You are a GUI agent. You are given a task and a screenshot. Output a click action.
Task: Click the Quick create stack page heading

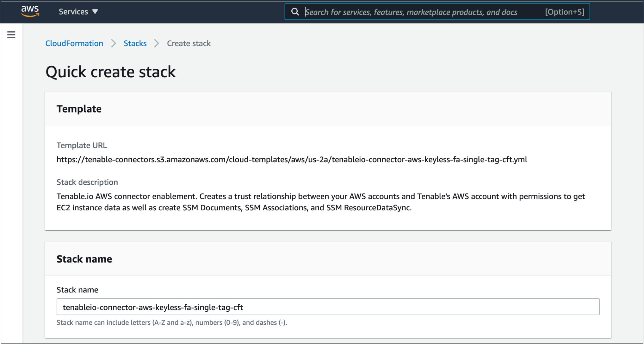point(111,72)
